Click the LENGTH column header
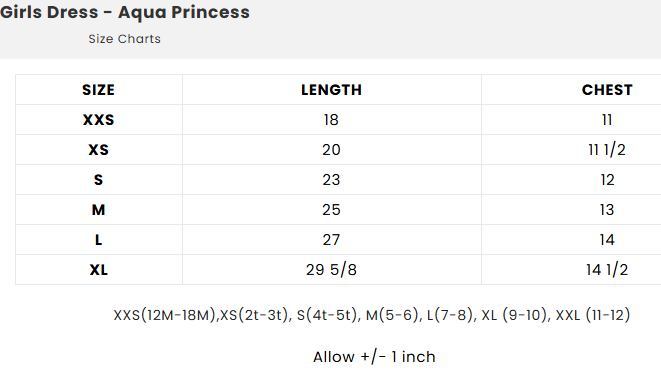Image resolution: width=661 pixels, height=377 pixels. coord(331,90)
